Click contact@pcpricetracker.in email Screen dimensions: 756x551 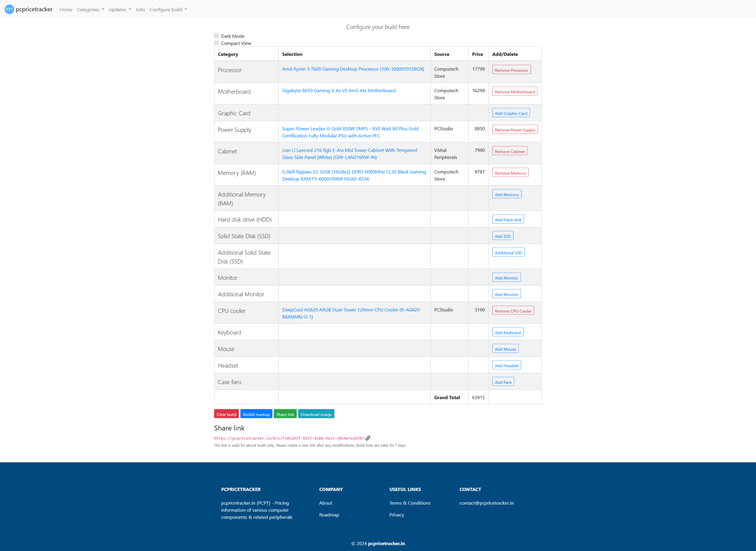click(x=486, y=503)
